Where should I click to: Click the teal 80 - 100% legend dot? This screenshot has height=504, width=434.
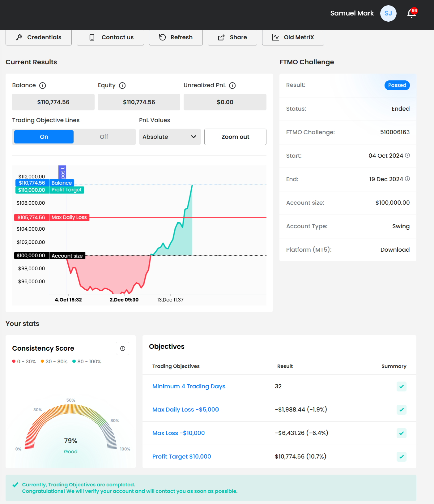74,361
